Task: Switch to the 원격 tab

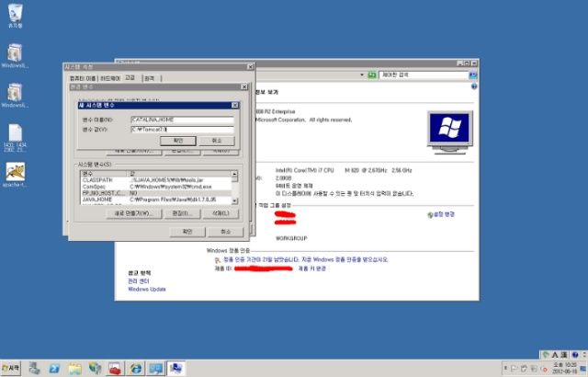Action: 150,78
